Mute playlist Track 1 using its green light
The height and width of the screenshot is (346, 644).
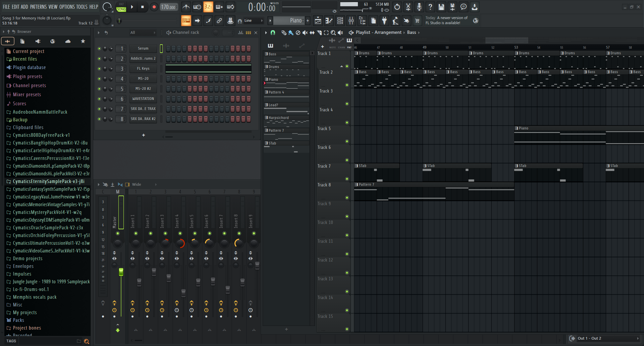pyautogui.click(x=347, y=66)
